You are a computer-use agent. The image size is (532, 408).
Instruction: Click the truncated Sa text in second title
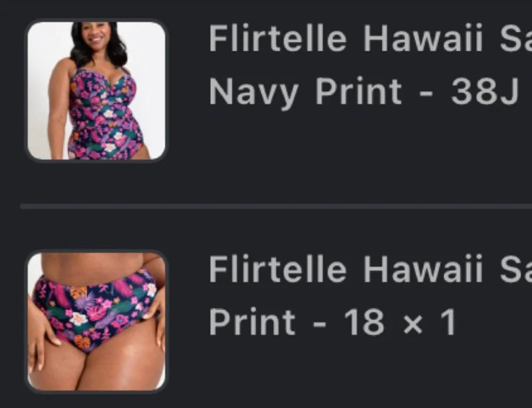(x=516, y=269)
